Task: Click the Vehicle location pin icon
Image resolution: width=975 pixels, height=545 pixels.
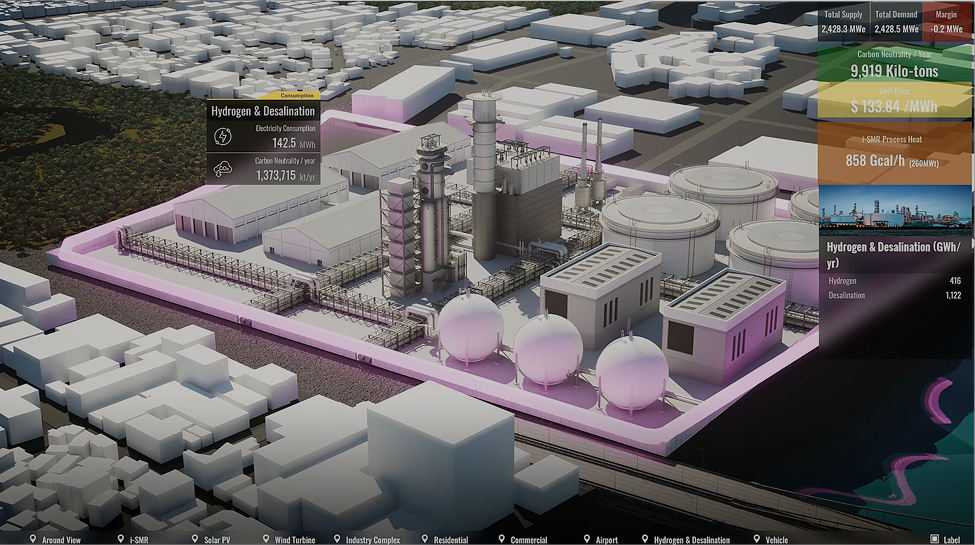Action: point(754,539)
